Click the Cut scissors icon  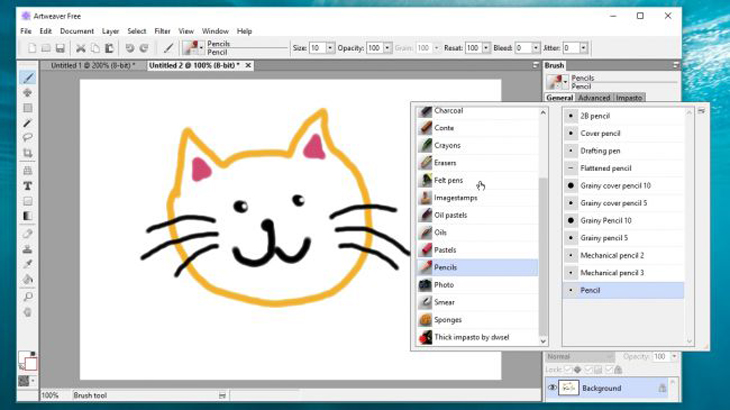pos(81,48)
